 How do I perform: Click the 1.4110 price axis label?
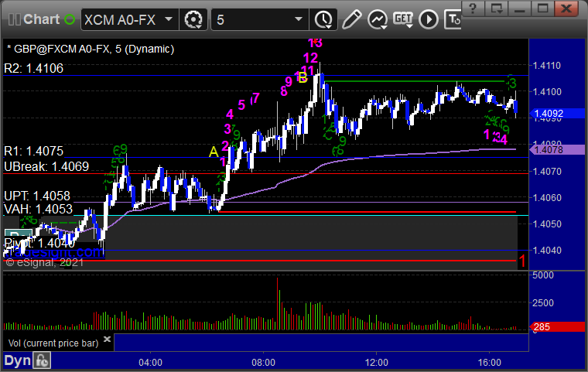coord(547,66)
